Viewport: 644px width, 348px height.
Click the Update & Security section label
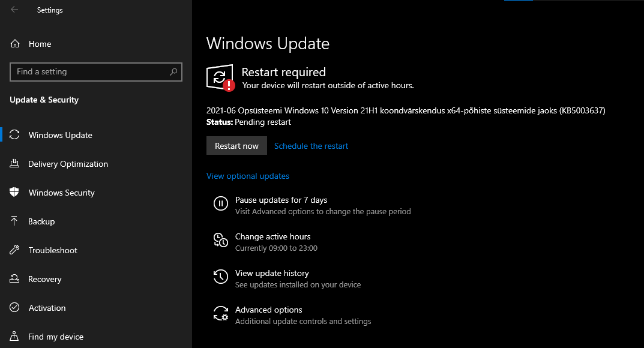coord(44,100)
